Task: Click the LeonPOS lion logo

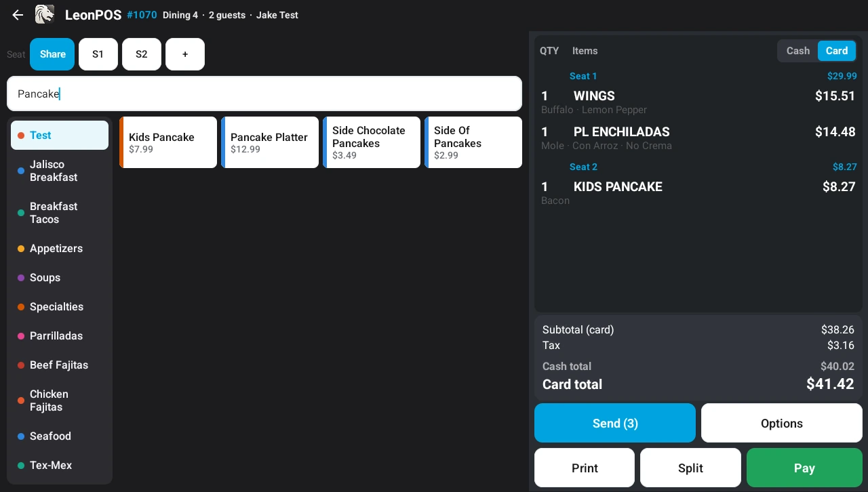Action: pyautogui.click(x=45, y=14)
